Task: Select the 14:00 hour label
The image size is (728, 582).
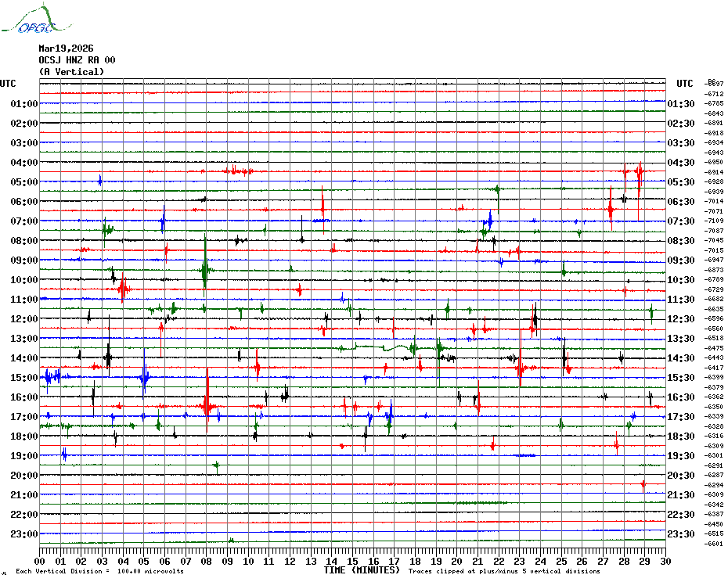Action: coord(24,357)
